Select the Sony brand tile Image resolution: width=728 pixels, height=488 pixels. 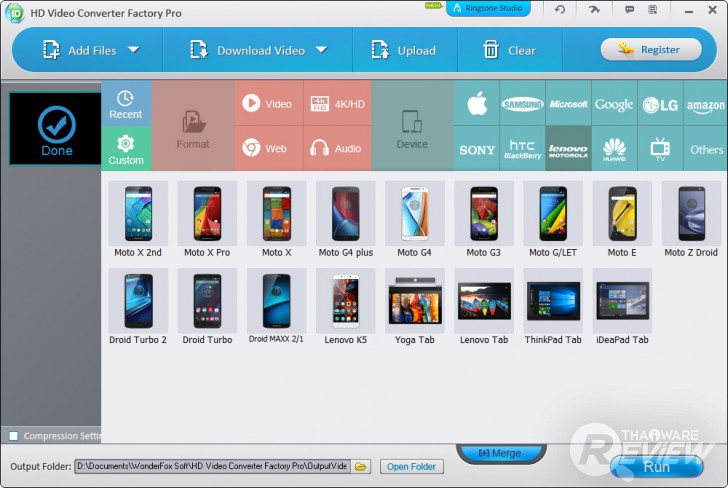pos(477,149)
